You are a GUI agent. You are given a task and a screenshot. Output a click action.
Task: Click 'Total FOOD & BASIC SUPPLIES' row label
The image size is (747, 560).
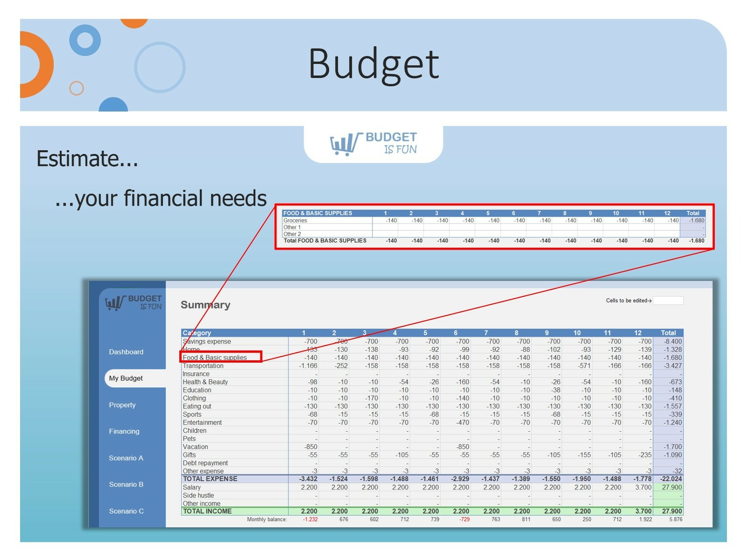coord(325,241)
